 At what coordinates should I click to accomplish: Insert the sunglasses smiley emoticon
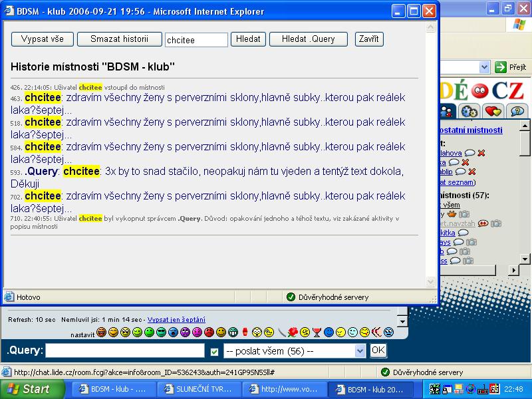point(161,332)
